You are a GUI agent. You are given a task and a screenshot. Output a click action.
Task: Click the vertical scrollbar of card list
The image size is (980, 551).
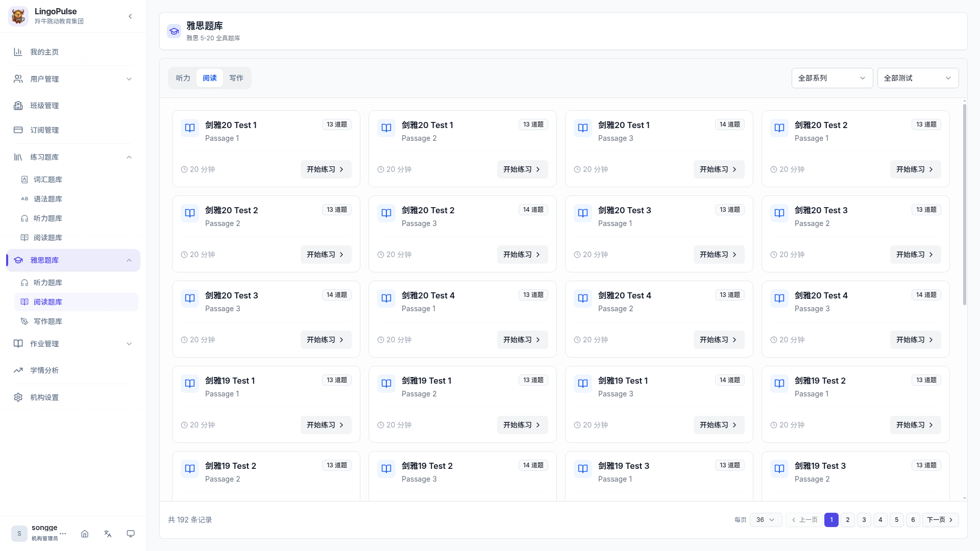pyautogui.click(x=964, y=204)
